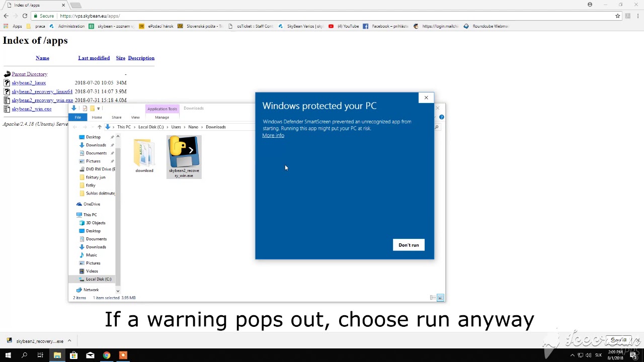Select This PC in navigation pane
This screenshot has width=644, height=362.
coord(87,215)
